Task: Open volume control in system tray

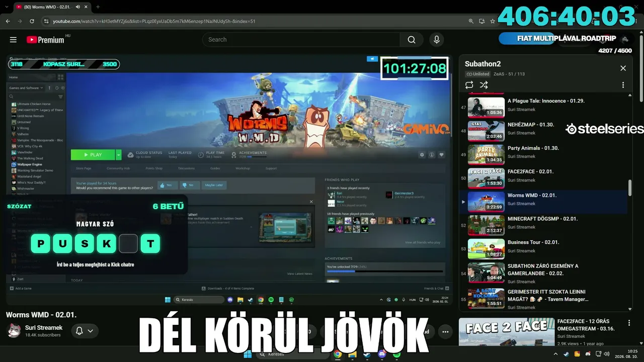Action: pos(606,354)
